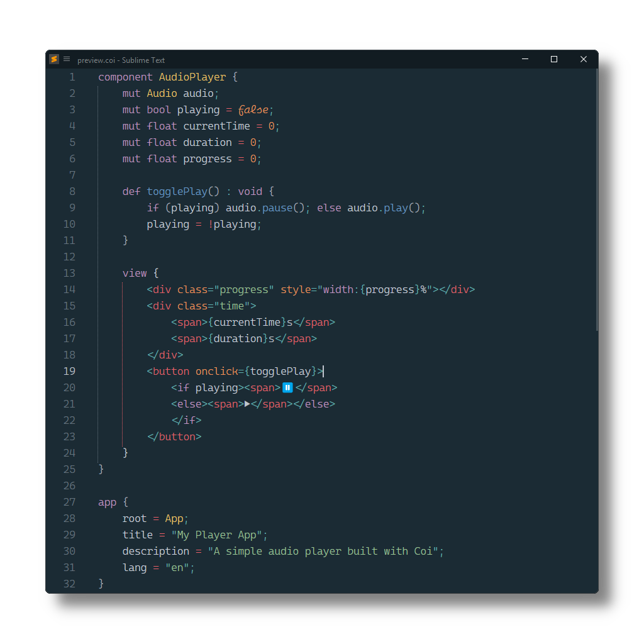Click the closing '</if>' tag

[x=186, y=420]
